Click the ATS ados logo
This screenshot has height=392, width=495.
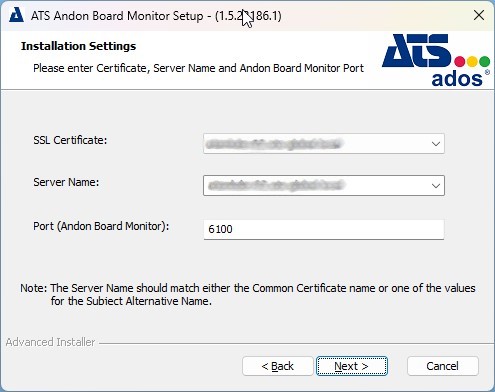click(436, 60)
